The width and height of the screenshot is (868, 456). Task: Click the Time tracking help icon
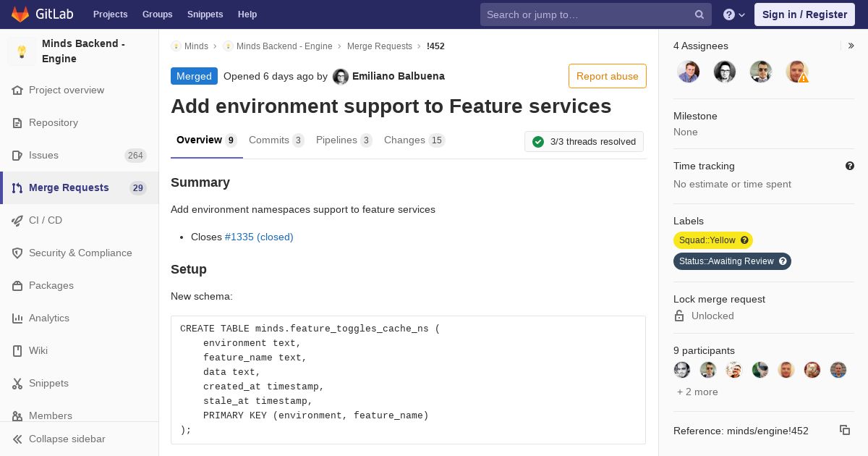coord(849,166)
